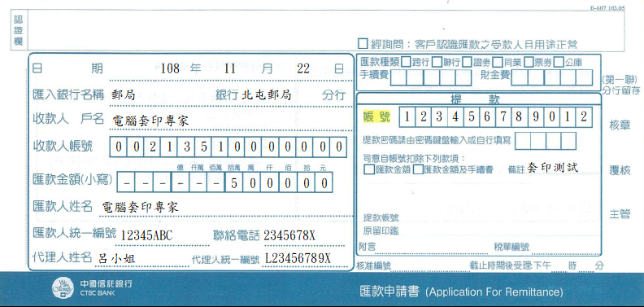Click the month value 11
The width and height of the screenshot is (644, 307).
pos(230,68)
